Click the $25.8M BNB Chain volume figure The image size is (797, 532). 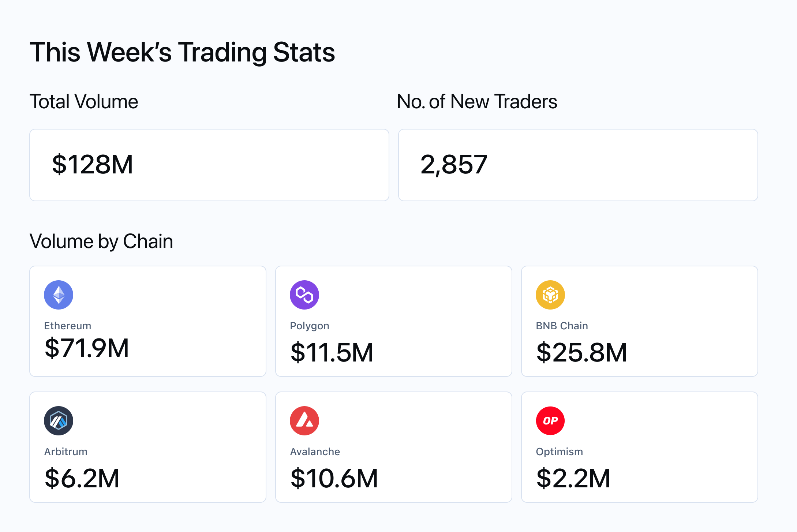tap(582, 352)
